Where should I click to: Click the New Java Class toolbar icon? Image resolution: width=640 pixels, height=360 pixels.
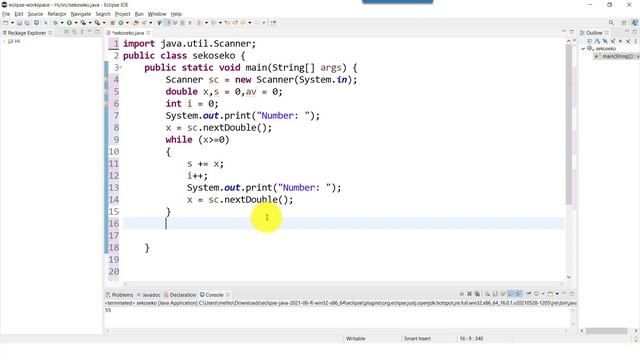[x=121, y=23]
